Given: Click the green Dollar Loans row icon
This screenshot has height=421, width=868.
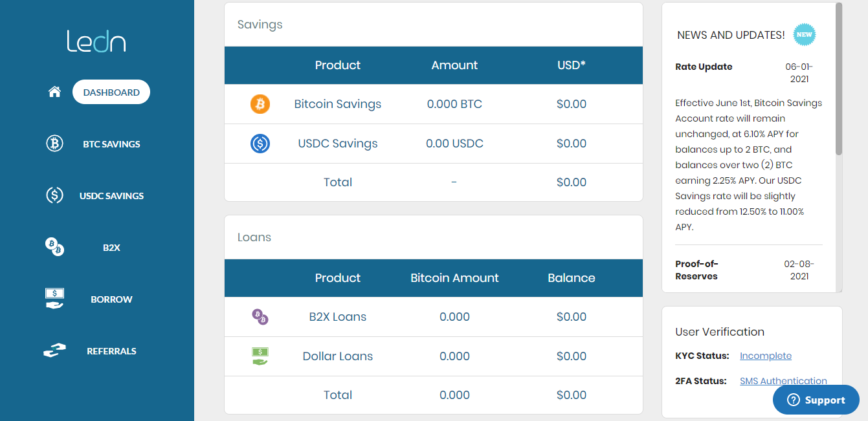Looking at the screenshot, I should coord(260,356).
